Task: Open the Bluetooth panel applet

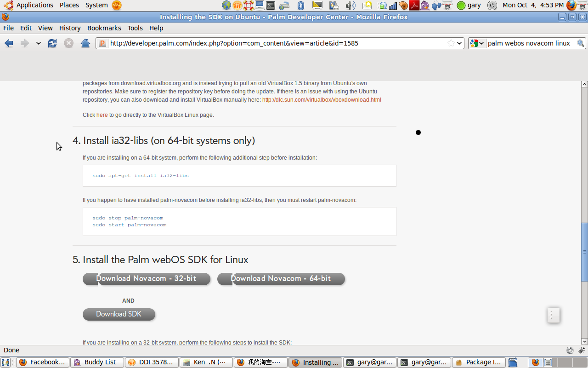Action: point(301,6)
